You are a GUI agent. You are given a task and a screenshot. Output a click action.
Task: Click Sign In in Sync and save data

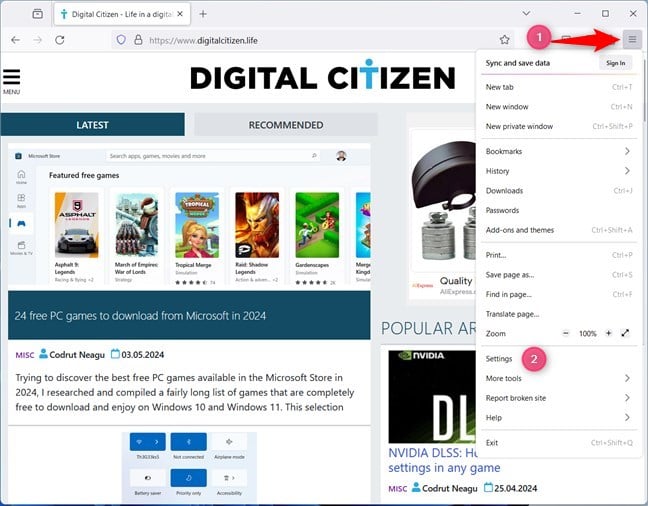(x=615, y=63)
